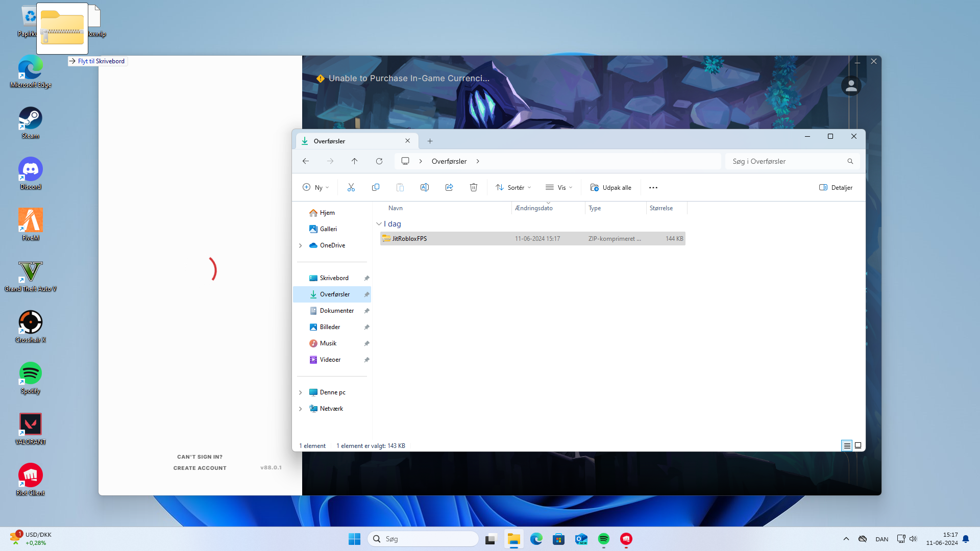
Task: Refresh the Overførsler folder view
Action: click(x=379, y=161)
